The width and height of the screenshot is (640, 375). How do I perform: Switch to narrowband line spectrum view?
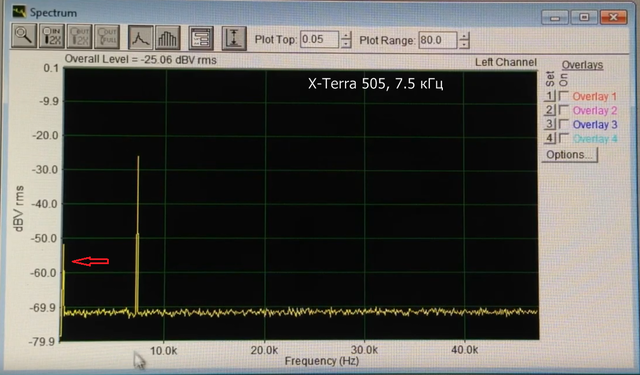click(140, 38)
